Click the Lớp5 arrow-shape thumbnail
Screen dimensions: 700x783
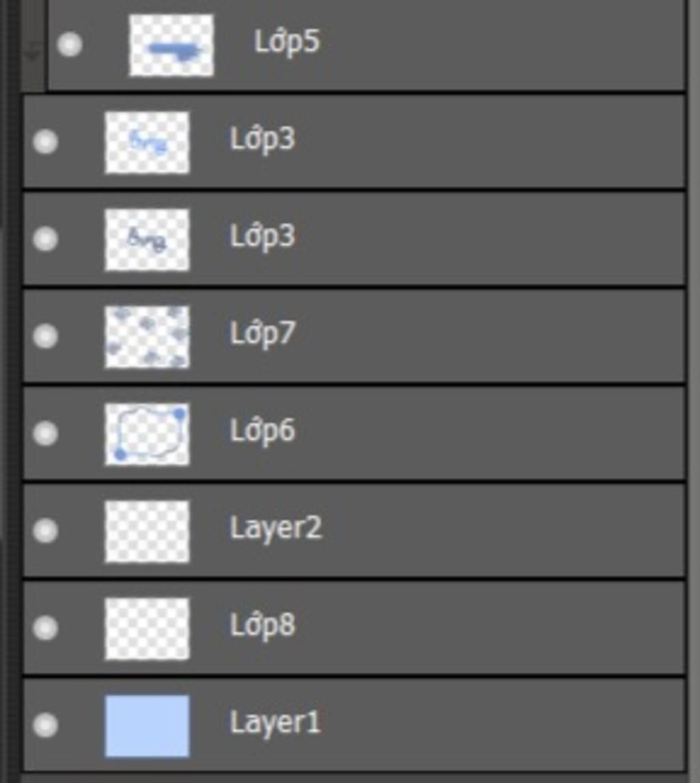pyautogui.click(x=172, y=45)
